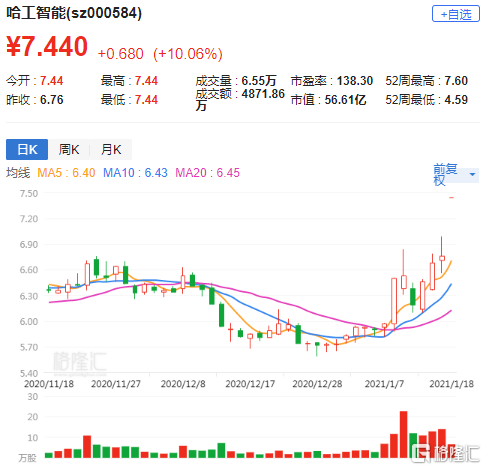Viewport: 486px width, 470px height.
Task: Click the 5.40 price axis label
Action: (x=29, y=373)
